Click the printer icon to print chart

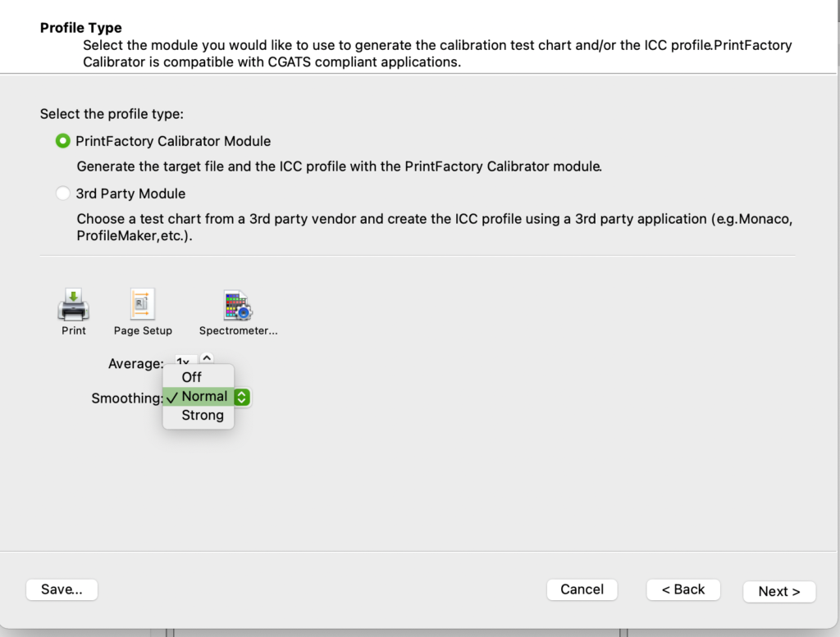(x=73, y=304)
